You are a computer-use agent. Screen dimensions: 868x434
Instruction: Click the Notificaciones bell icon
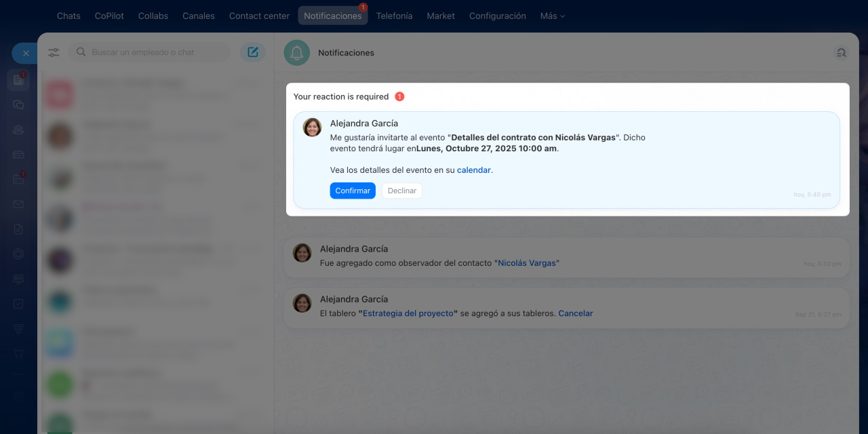point(296,53)
